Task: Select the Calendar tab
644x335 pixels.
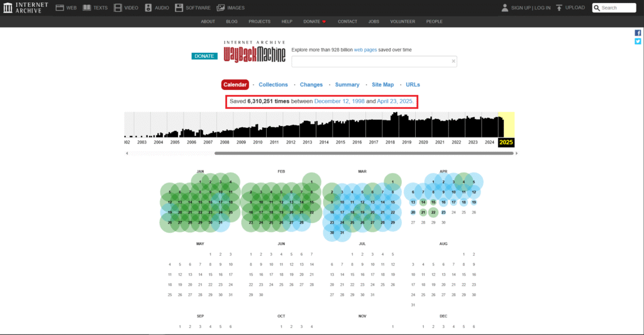Action: (235, 84)
